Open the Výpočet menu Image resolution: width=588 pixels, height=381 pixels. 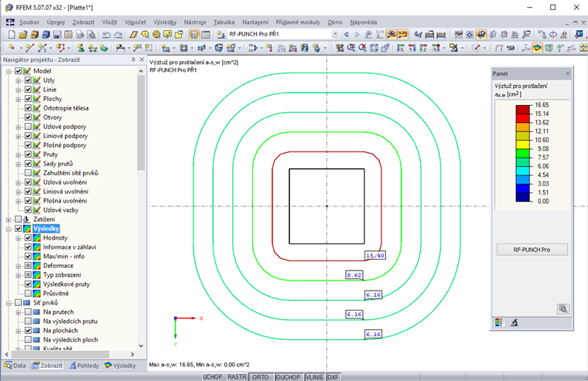click(135, 22)
